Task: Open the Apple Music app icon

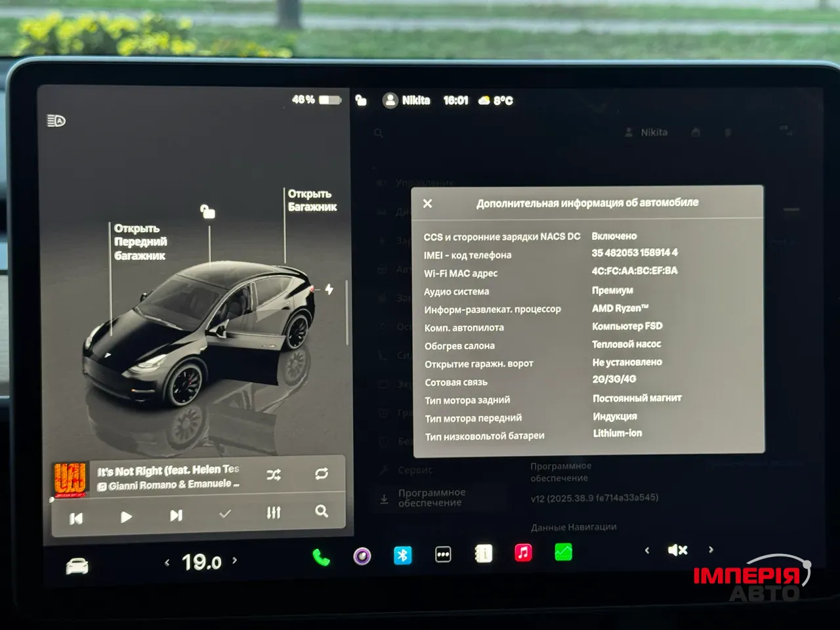Action: 523,553
